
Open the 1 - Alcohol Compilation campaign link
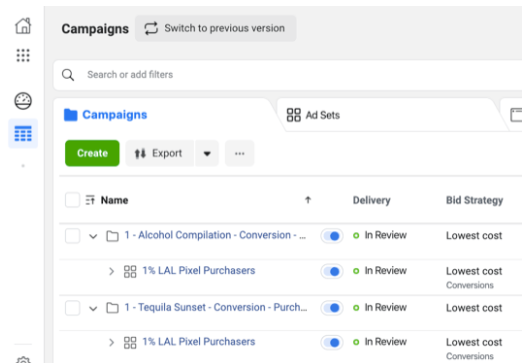coord(215,235)
